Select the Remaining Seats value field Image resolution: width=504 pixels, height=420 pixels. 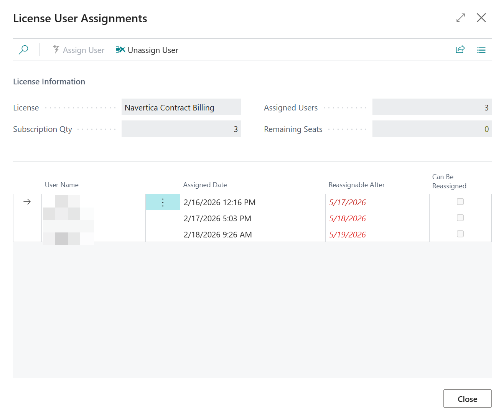point(432,129)
